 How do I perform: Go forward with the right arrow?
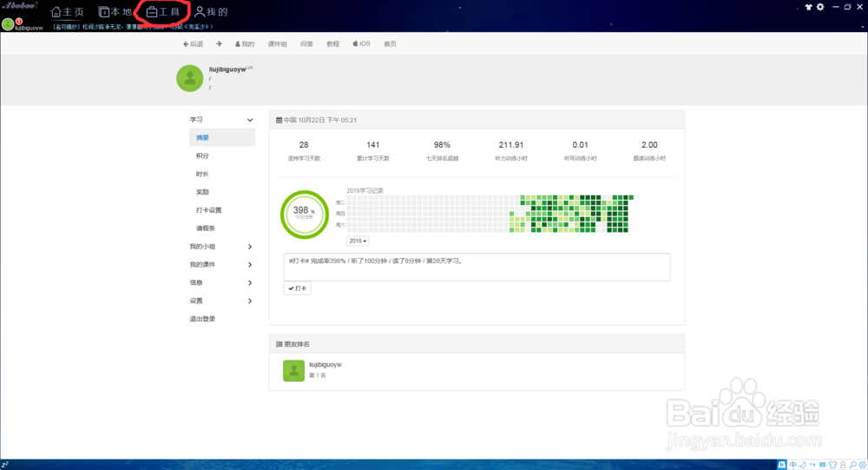coord(219,43)
